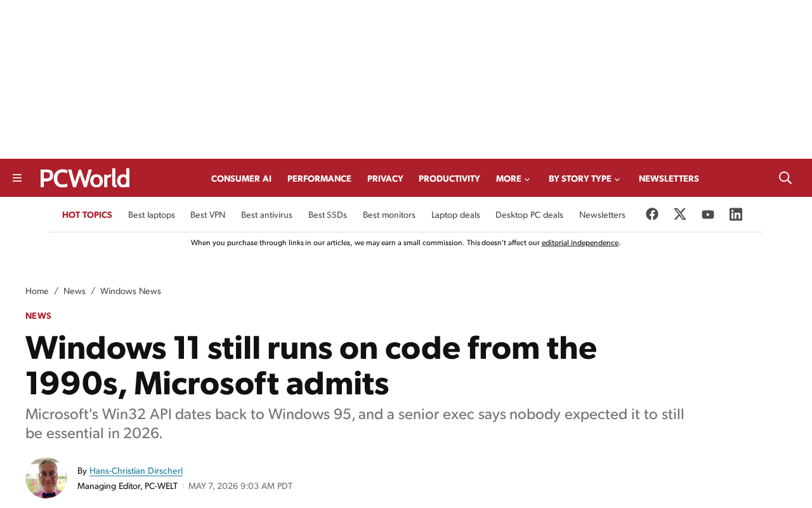The height and width of the screenshot is (508, 812).
Task: Open the Laptop deals link
Action: click(x=455, y=215)
